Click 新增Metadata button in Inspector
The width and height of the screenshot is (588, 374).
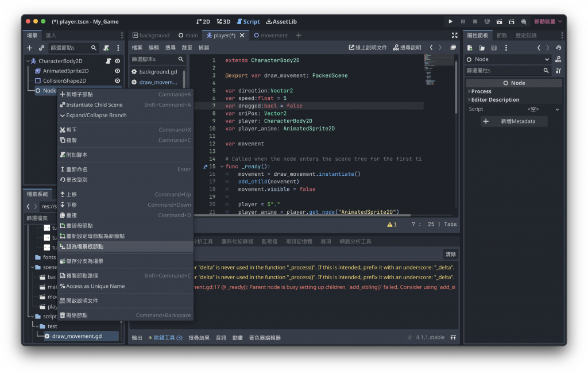pyautogui.click(x=514, y=121)
